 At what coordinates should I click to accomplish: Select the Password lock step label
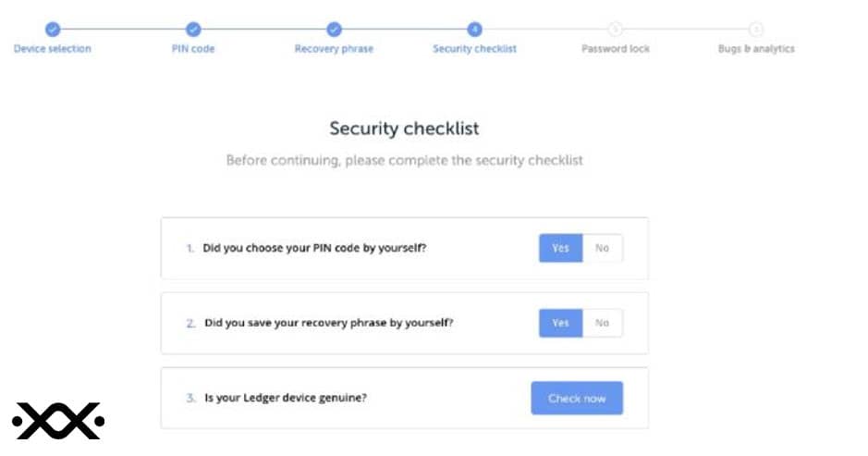tap(616, 49)
